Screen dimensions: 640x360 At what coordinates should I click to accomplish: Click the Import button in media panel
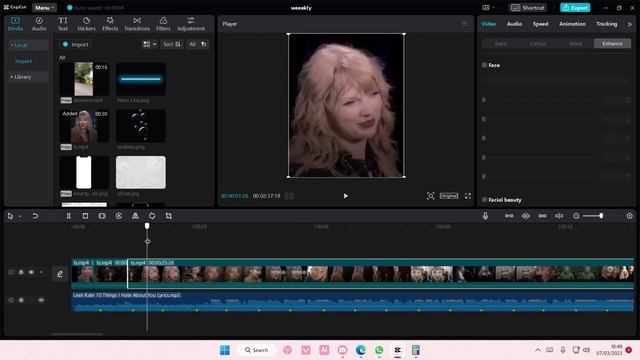click(x=75, y=44)
